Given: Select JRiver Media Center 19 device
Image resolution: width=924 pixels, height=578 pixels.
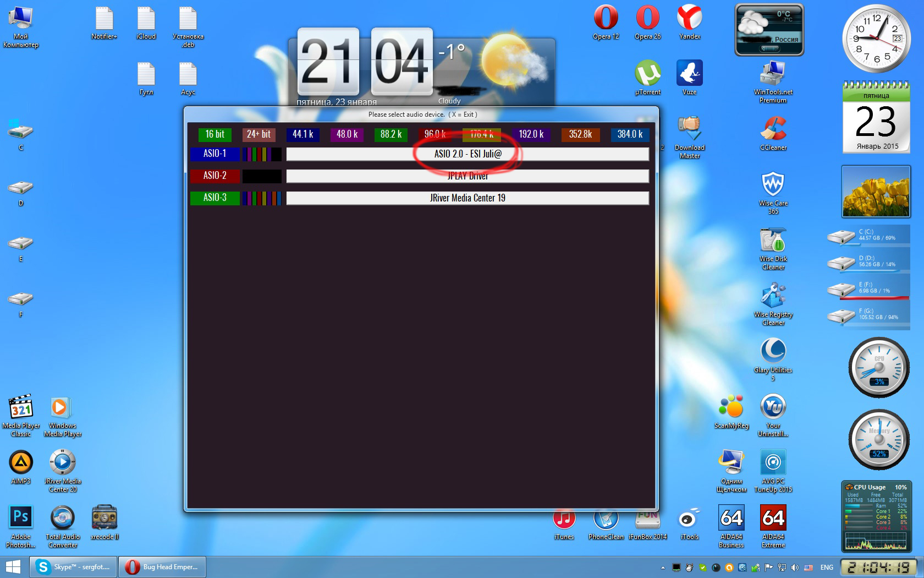Looking at the screenshot, I should (x=468, y=198).
